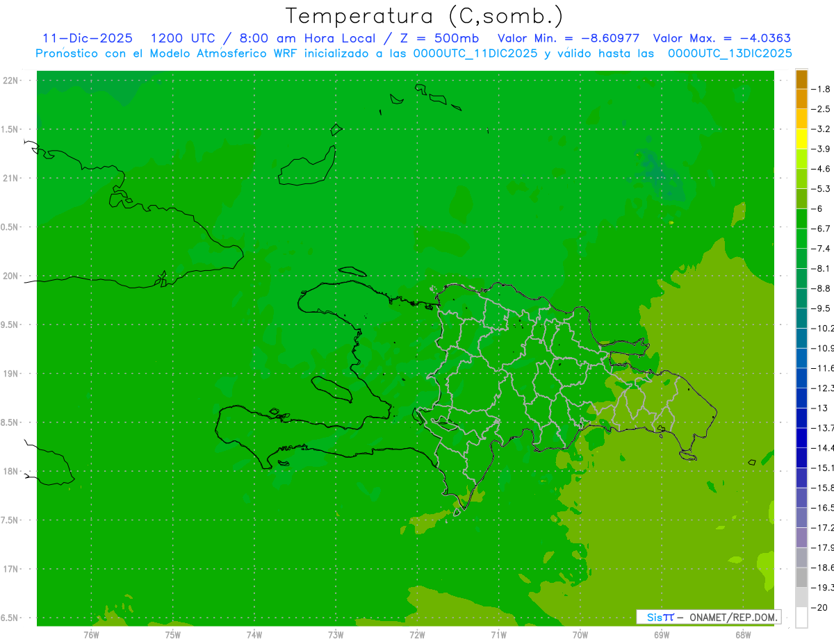This screenshot has width=834, height=644.
Task: Click the '-8.1' color scale value
Action: click(821, 269)
